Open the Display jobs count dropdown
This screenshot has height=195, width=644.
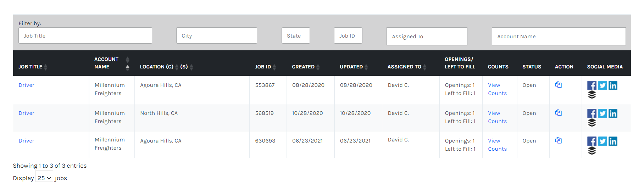(x=44, y=178)
